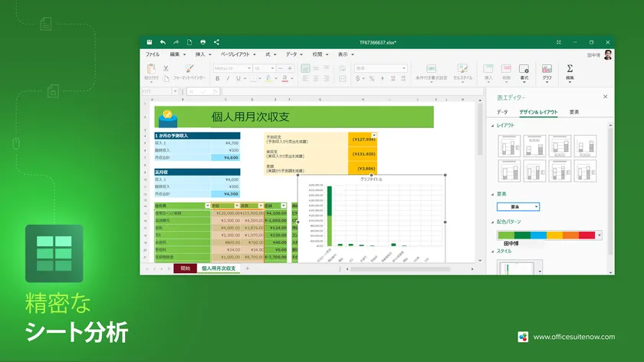Choose the first chart layout thumbnail
The image size is (644, 362).
tap(509, 146)
